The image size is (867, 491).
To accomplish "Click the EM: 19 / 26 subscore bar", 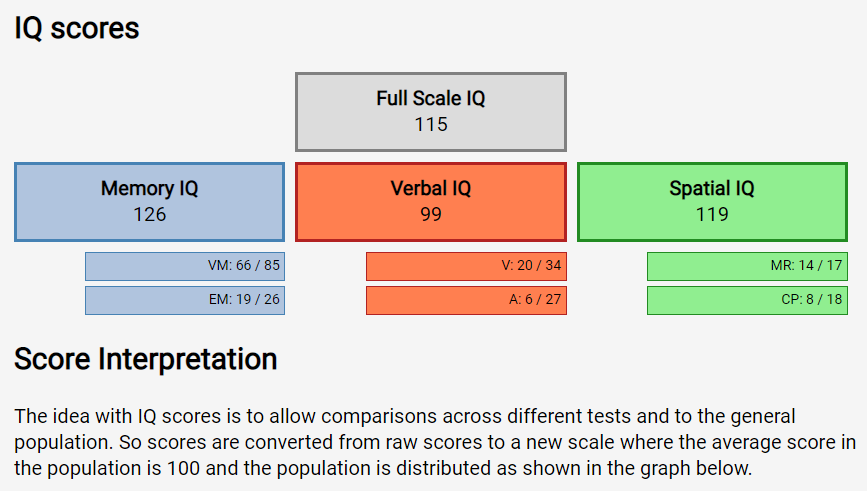I will [x=185, y=300].
